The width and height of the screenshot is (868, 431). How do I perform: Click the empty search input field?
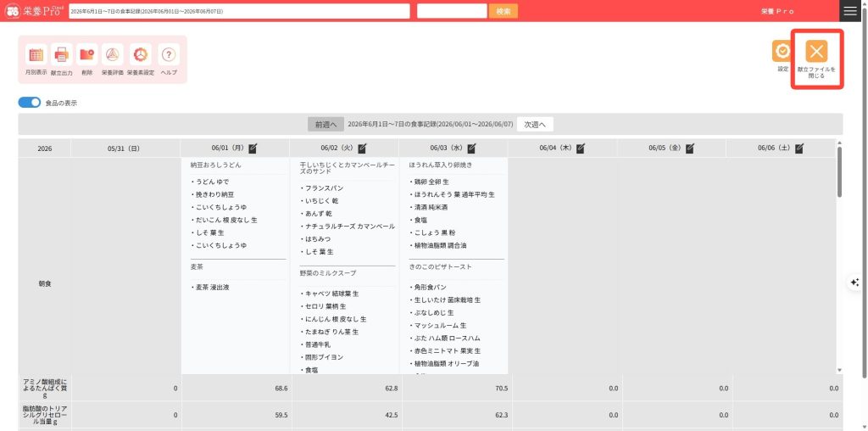click(x=452, y=11)
